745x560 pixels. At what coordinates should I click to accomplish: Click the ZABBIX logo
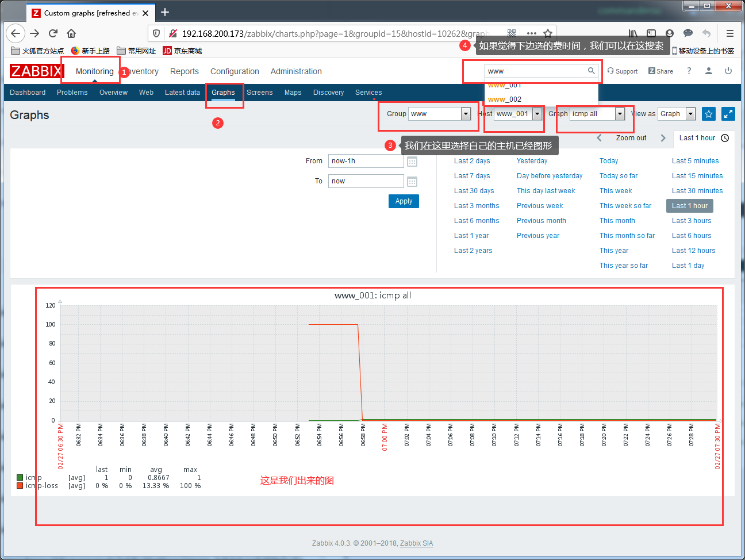(36, 71)
